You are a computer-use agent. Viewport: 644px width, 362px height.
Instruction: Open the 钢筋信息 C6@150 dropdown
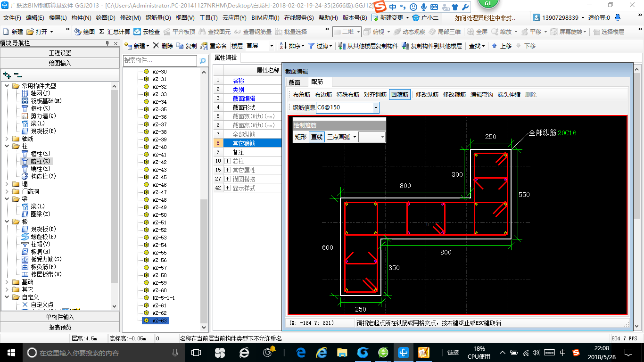pyautogui.click(x=376, y=107)
